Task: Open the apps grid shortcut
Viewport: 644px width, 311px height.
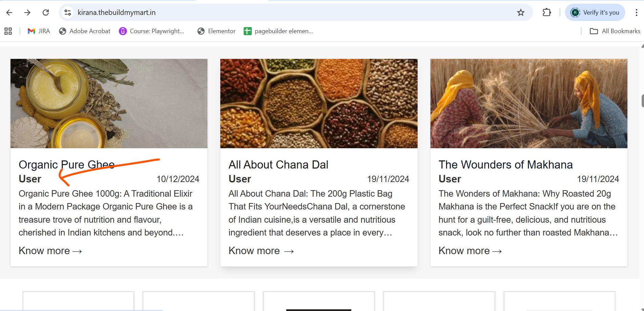Action: pyautogui.click(x=8, y=31)
